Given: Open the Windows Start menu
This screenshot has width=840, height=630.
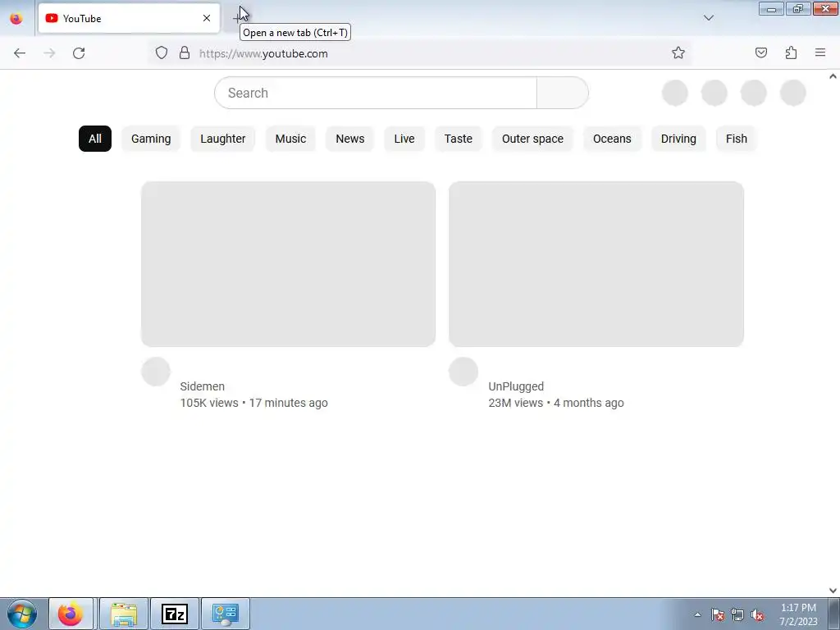Looking at the screenshot, I should pos(22,614).
